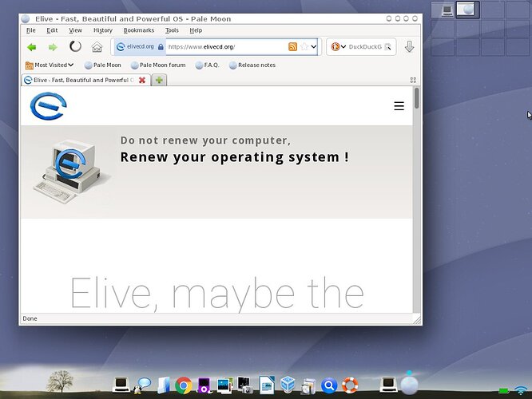This screenshot has width=532, height=399.
Task: Open the DuckDuckGo search engine selector
Action: point(338,47)
